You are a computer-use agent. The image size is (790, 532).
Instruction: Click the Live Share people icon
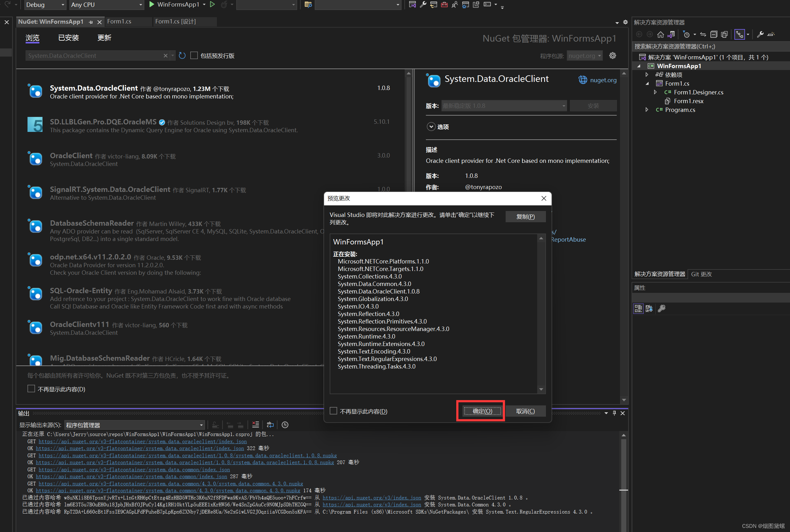(455, 4)
